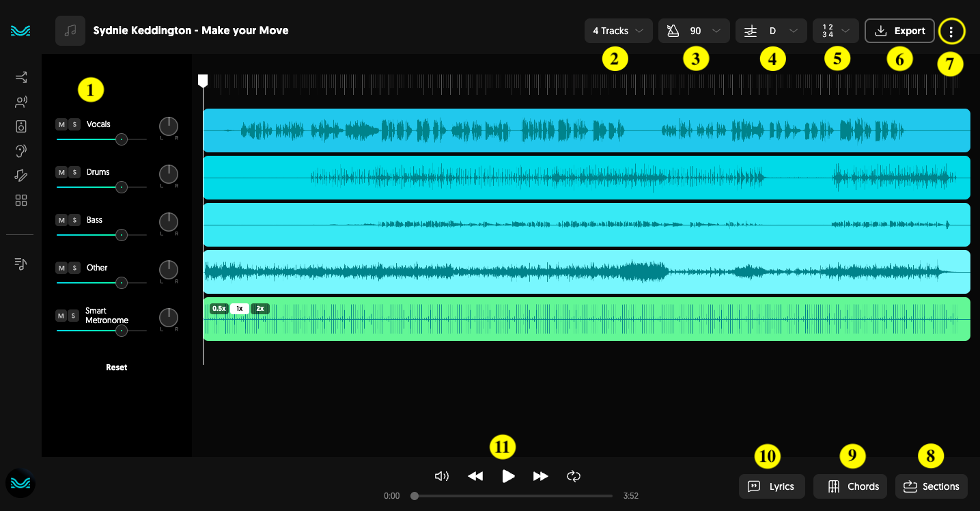Select the ear training tool in sidebar
The image size is (980, 511).
click(20, 150)
